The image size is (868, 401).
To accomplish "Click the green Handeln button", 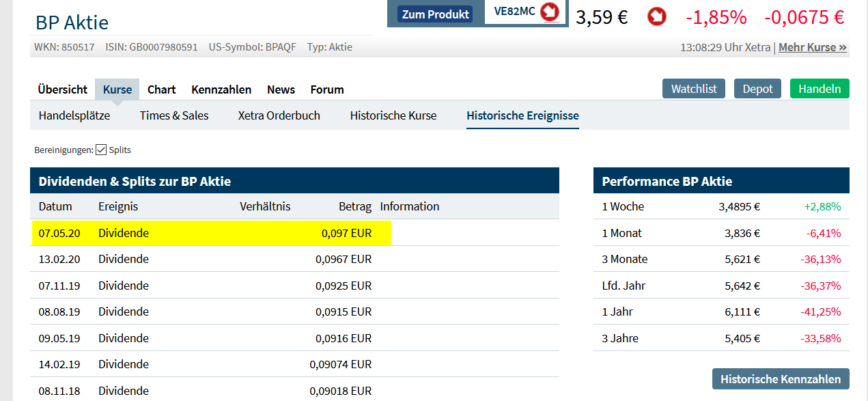I will (820, 89).
